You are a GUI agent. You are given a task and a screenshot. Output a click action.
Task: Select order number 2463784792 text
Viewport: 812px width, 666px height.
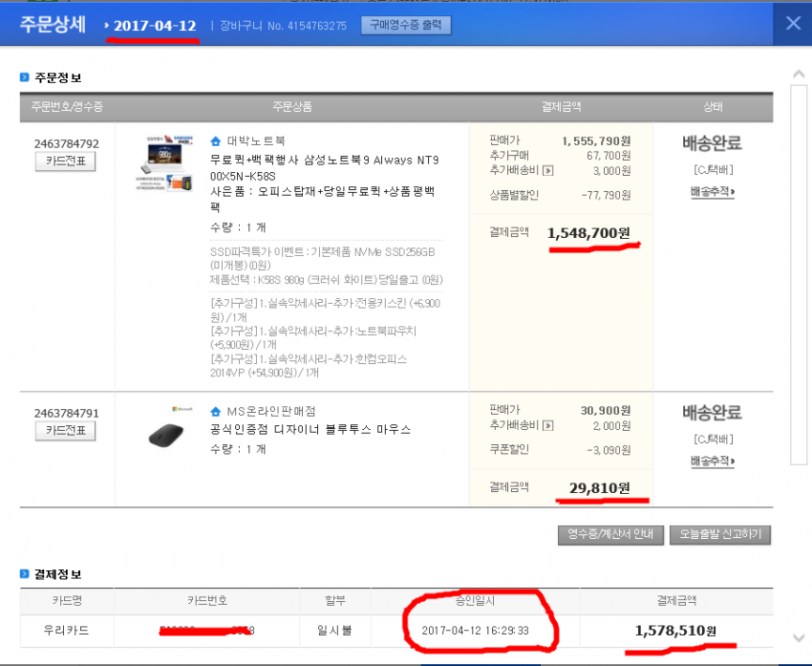point(66,143)
